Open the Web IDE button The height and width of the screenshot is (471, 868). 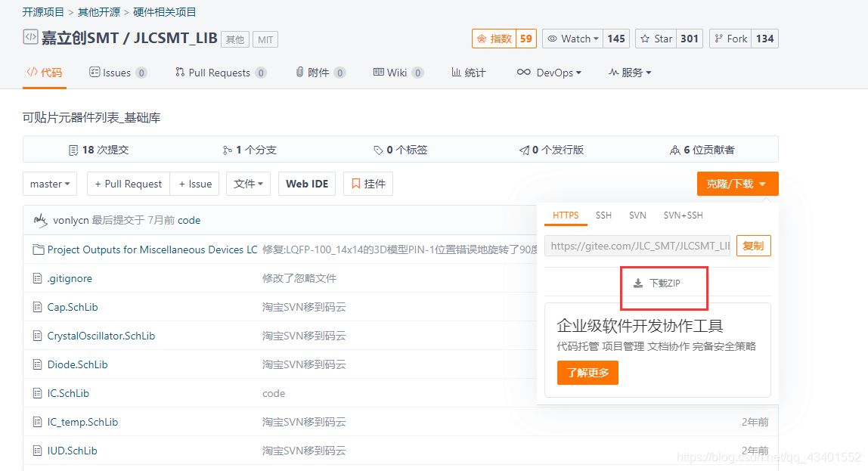[307, 184]
